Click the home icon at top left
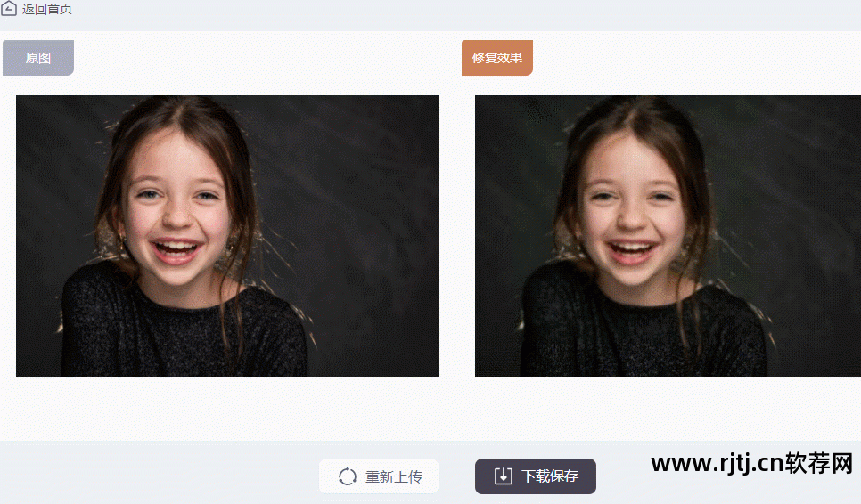Screen dimensions: 861x504 pyautogui.click(x=8, y=8)
